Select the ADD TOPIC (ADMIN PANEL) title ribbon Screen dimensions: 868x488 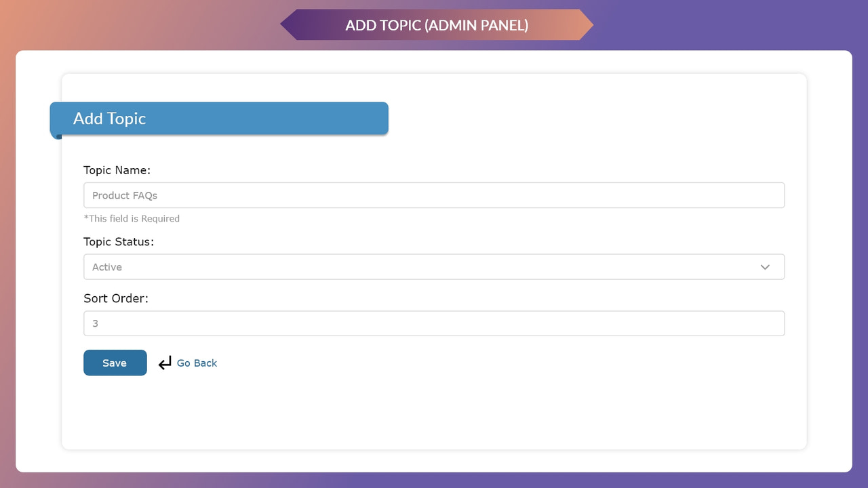tap(436, 25)
